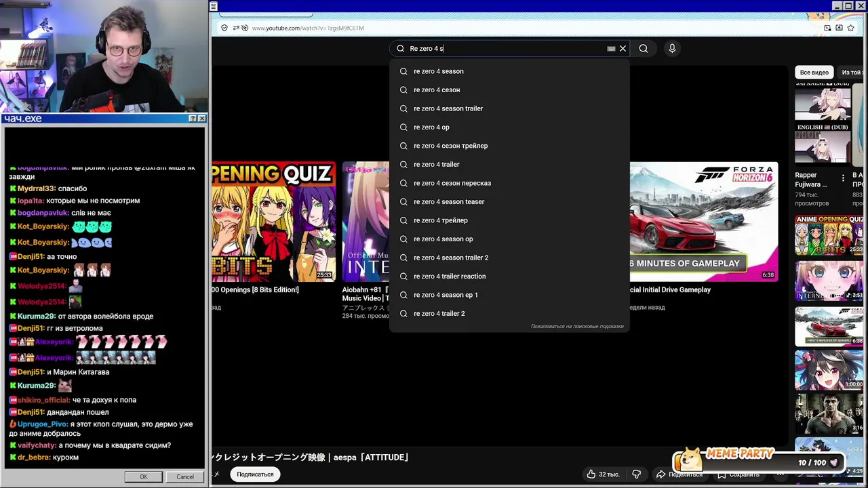868x488 pixels.
Task: Open the Opening Quiz 8 Bits thumbnail
Action: (273, 221)
